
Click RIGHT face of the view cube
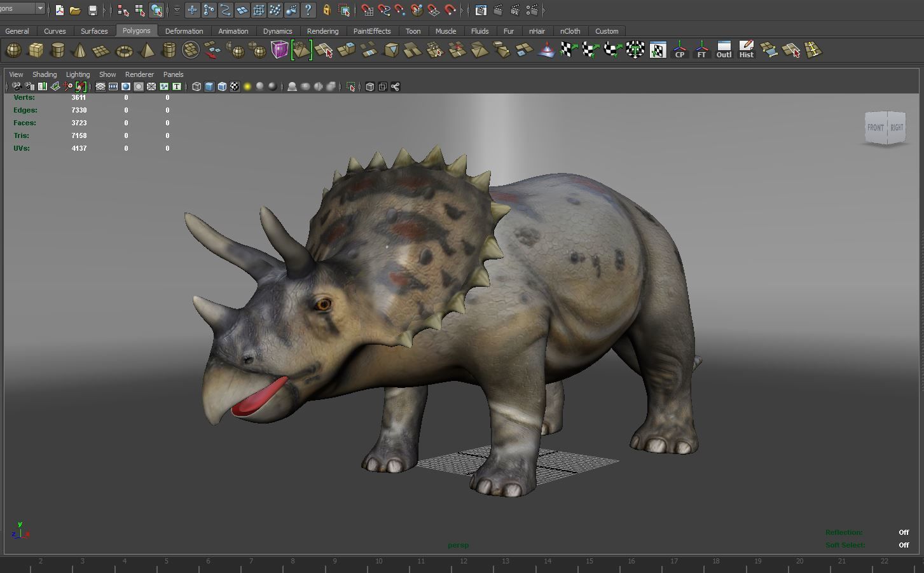click(x=897, y=127)
